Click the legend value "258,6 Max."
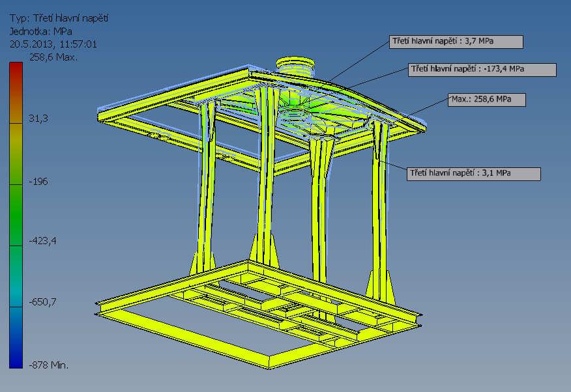The width and height of the screenshot is (571, 392). 53,57
